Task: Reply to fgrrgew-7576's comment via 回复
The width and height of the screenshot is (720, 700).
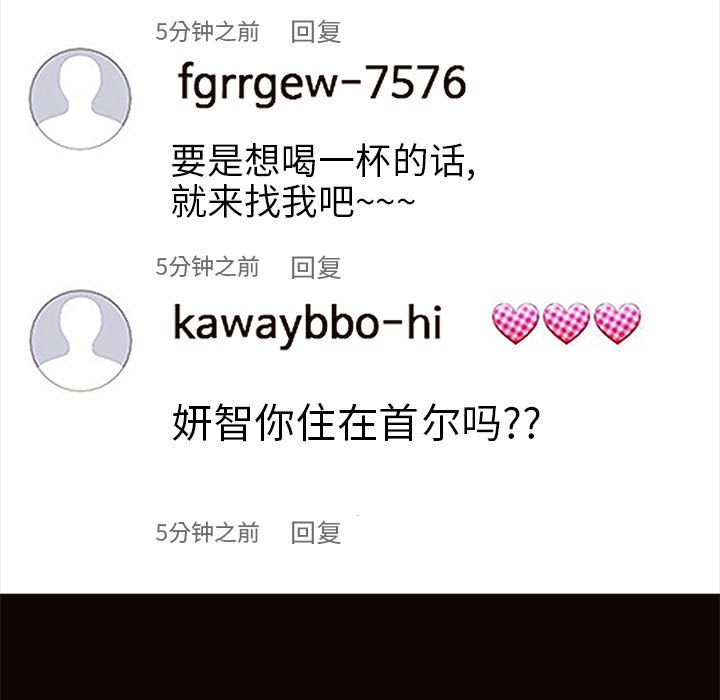Action: coord(316,267)
